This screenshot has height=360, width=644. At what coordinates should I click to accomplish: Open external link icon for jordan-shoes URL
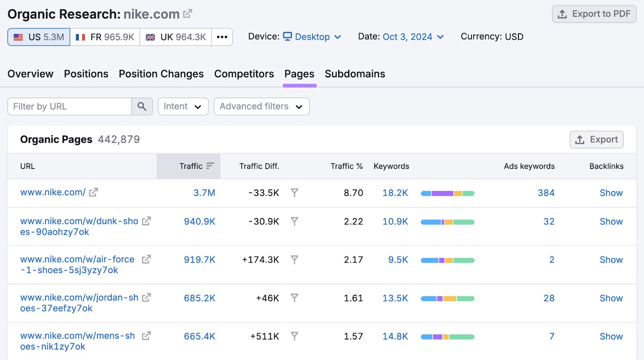pyautogui.click(x=147, y=298)
